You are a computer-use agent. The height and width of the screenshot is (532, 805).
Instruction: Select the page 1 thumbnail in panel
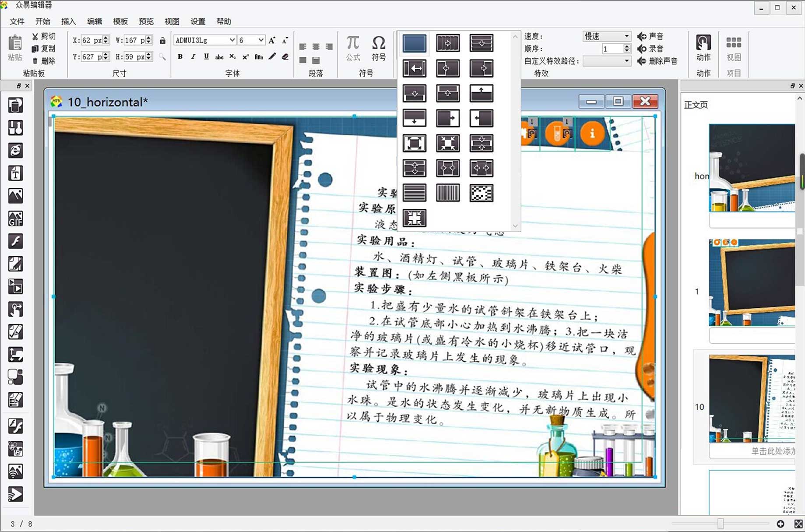tap(752, 282)
